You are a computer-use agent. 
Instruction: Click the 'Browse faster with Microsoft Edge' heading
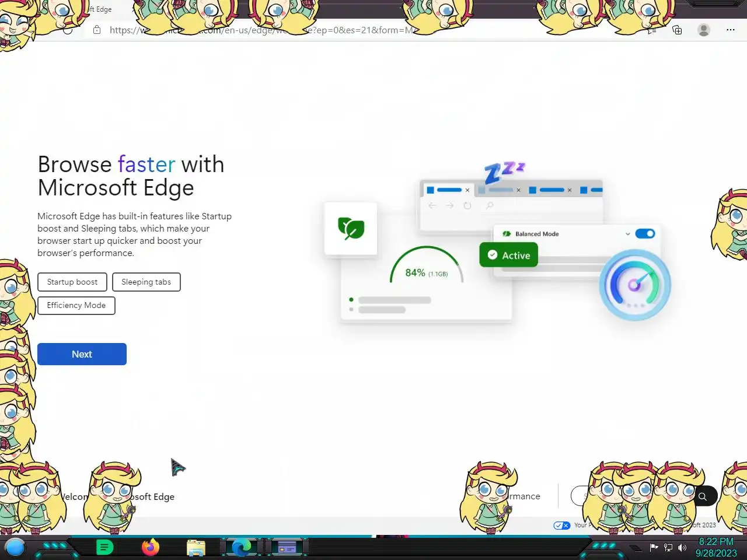pos(131,176)
